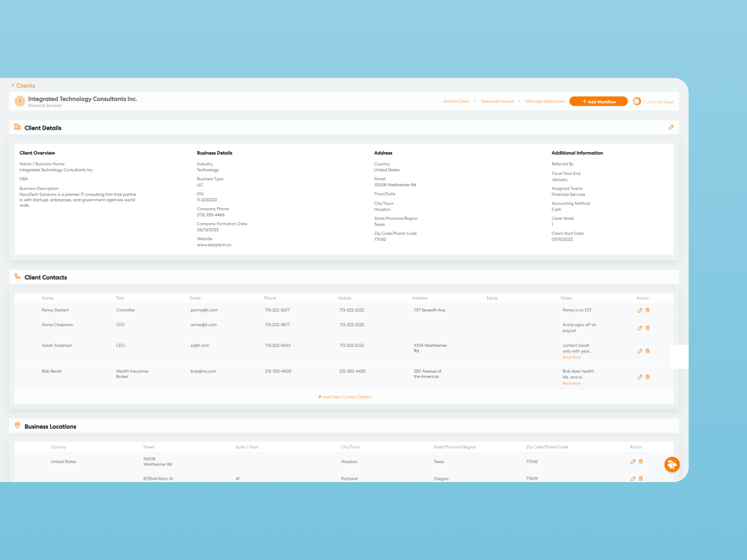Delete Penny Diertert contact
This screenshot has height=560, width=747.
point(648,310)
